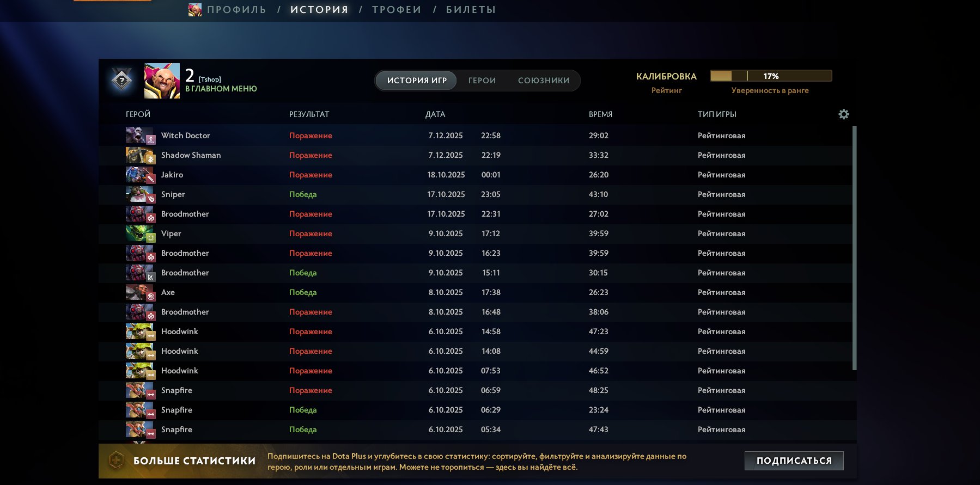This screenshot has width=980, height=485.
Task: Open the Трофеи section
Action: pos(397,10)
